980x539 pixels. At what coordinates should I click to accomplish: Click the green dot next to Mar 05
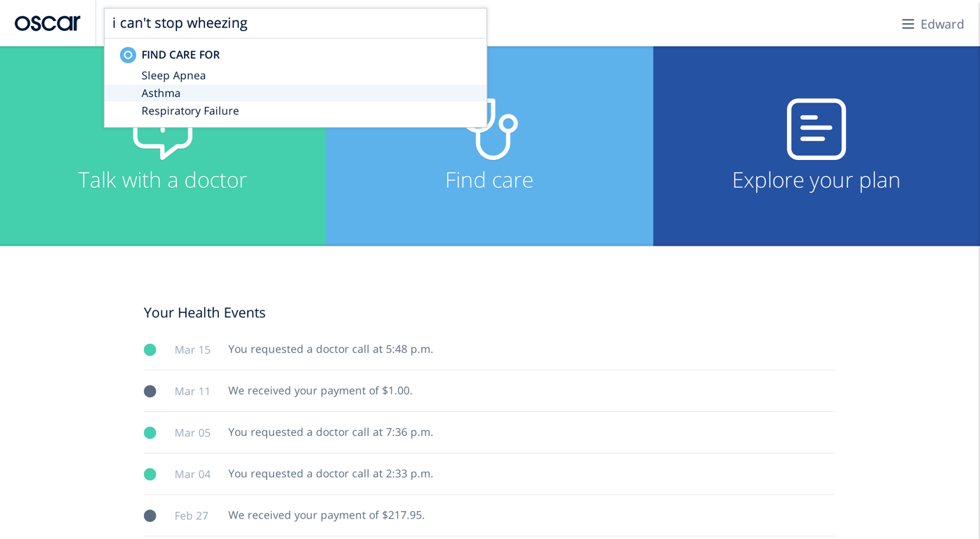pos(150,432)
